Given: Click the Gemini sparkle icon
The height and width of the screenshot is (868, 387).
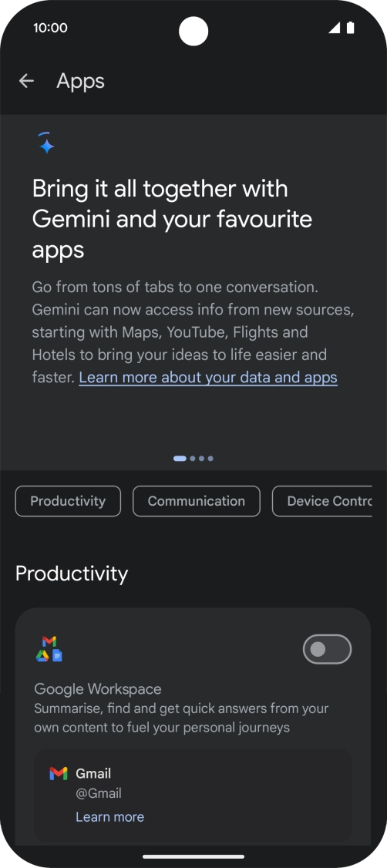Looking at the screenshot, I should (46, 143).
